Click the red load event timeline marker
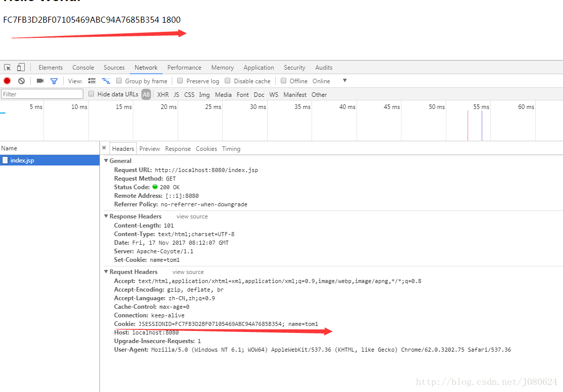This screenshot has height=392, width=563. click(x=468, y=126)
